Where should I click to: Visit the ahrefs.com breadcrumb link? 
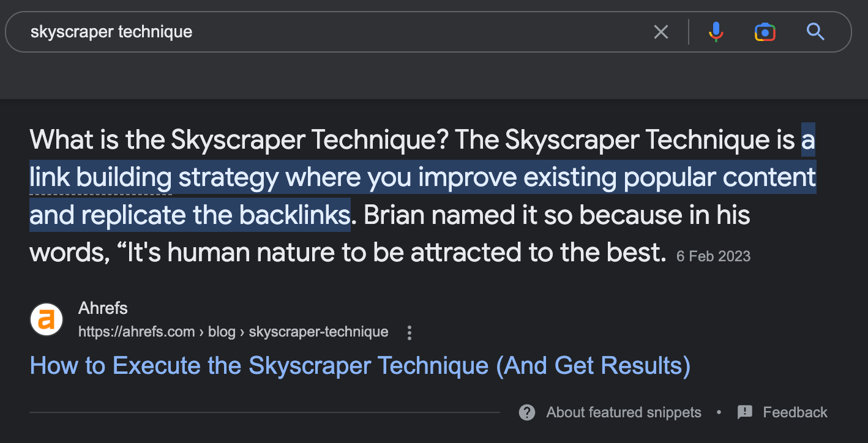[137, 332]
